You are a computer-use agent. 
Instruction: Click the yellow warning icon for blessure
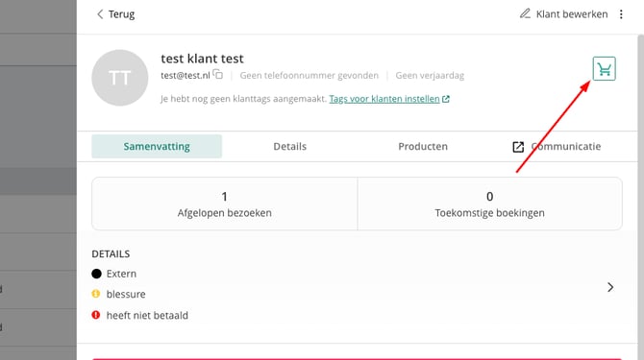pyautogui.click(x=96, y=294)
